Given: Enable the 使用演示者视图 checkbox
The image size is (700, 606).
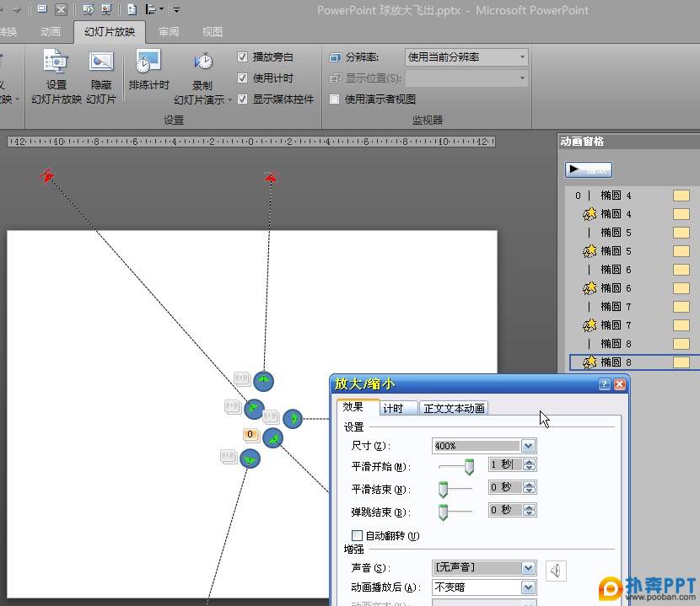Looking at the screenshot, I should (x=334, y=99).
